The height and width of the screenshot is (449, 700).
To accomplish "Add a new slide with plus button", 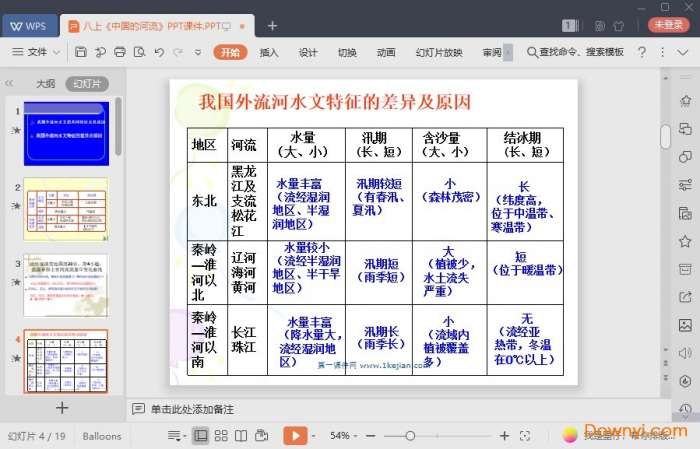I will click(62, 407).
